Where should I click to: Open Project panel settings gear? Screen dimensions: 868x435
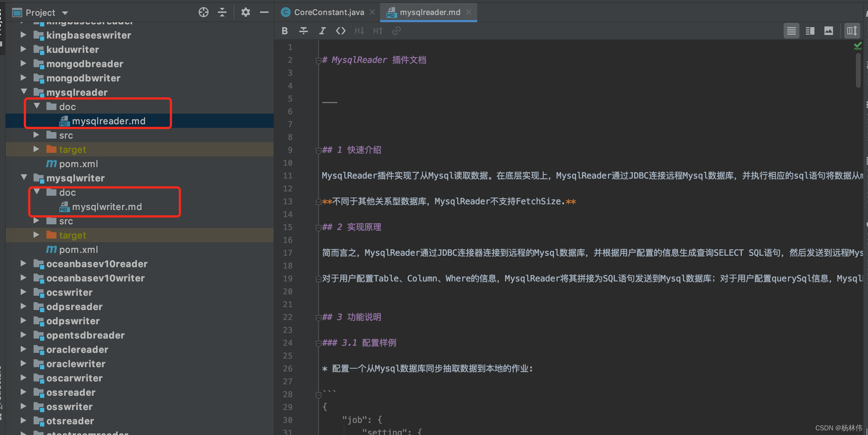pyautogui.click(x=246, y=12)
